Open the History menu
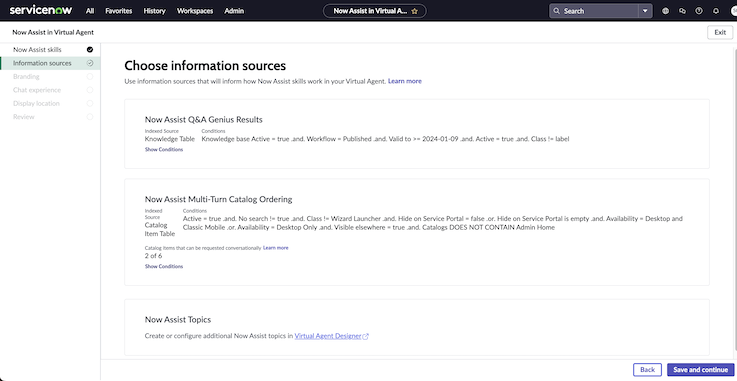 point(155,11)
